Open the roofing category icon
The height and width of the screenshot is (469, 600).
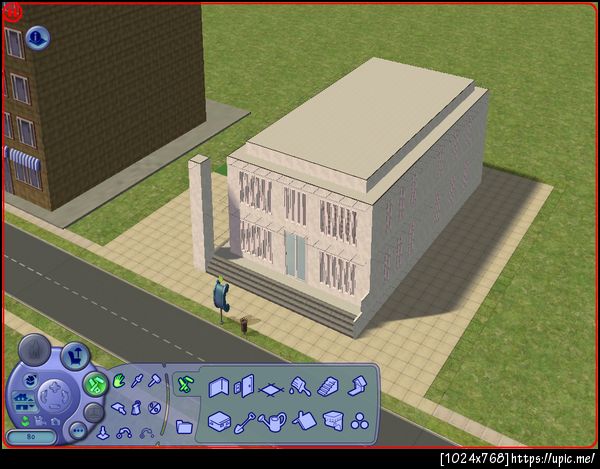[305, 421]
